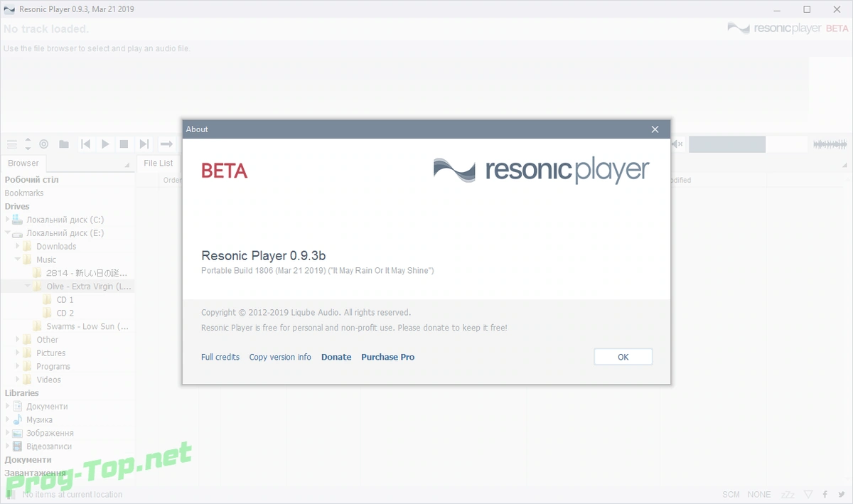Select the CD 1 folder

coord(65,300)
